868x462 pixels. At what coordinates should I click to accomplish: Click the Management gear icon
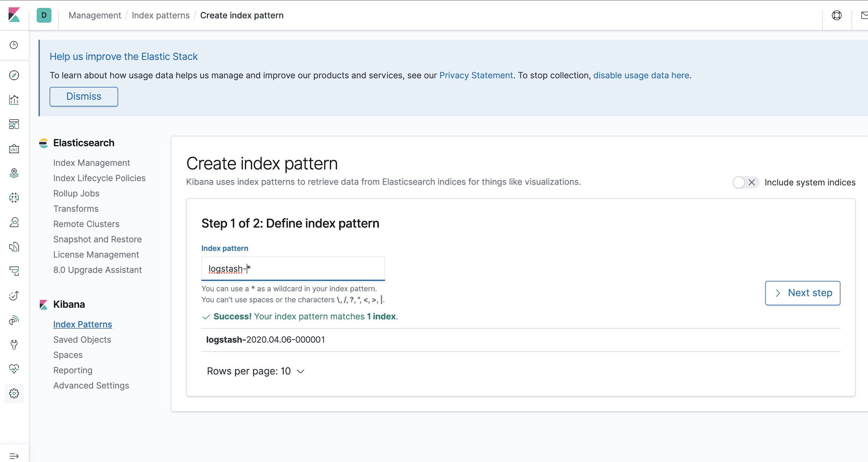pyautogui.click(x=14, y=393)
